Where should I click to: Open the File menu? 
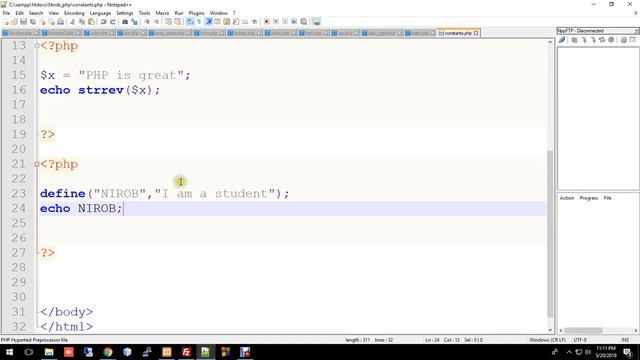pyautogui.click(x=6, y=13)
